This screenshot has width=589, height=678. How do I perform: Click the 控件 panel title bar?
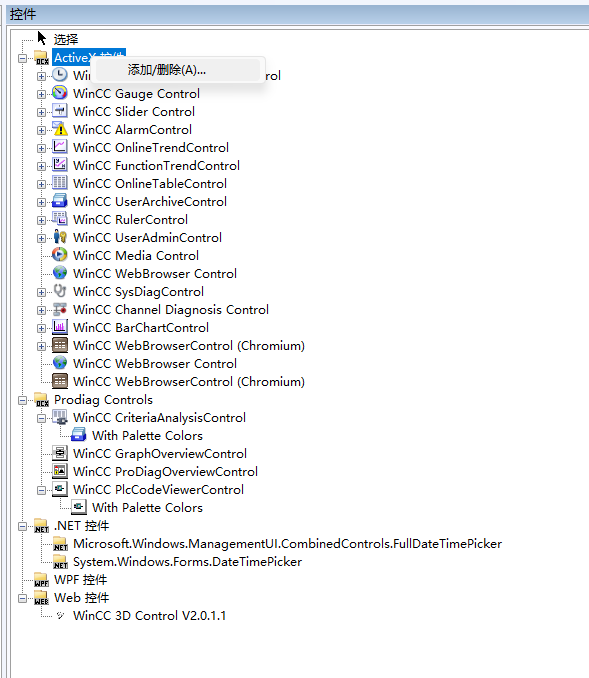[x=298, y=15]
